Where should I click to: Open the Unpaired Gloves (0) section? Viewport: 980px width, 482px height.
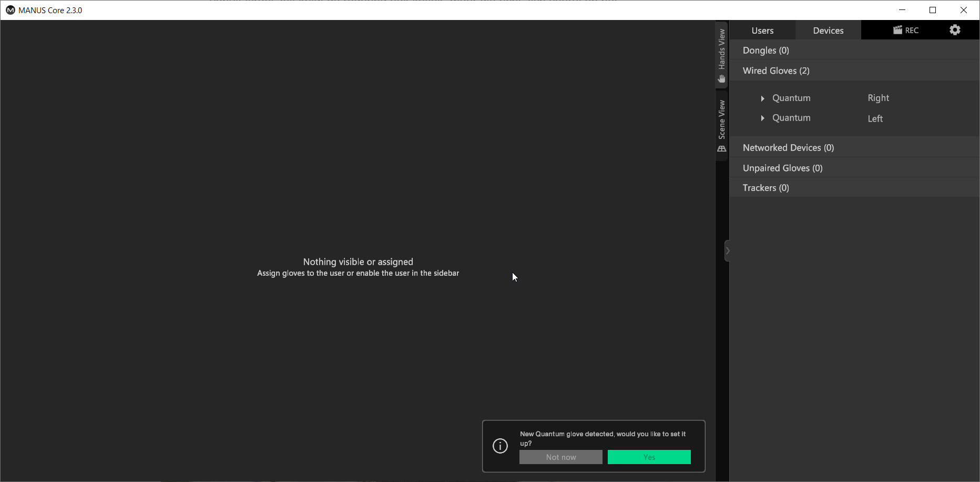[782, 168]
